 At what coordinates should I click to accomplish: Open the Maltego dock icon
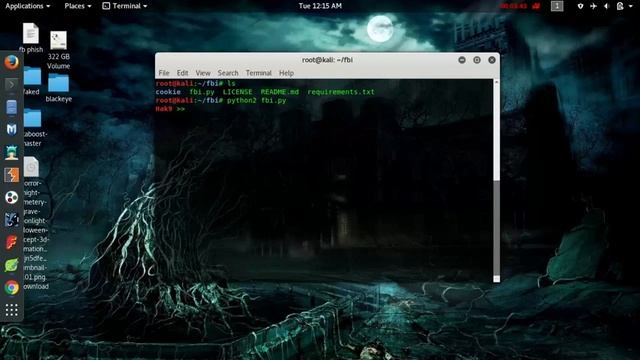click(11, 220)
